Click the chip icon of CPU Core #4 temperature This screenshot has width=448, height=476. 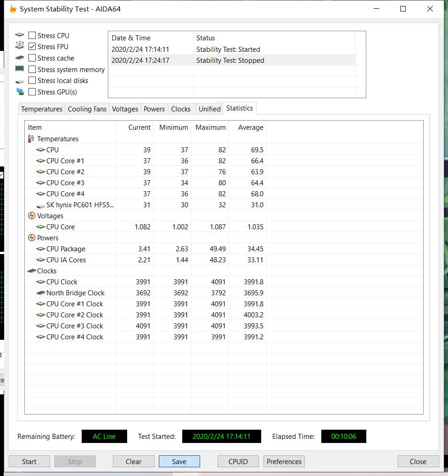[x=40, y=194]
